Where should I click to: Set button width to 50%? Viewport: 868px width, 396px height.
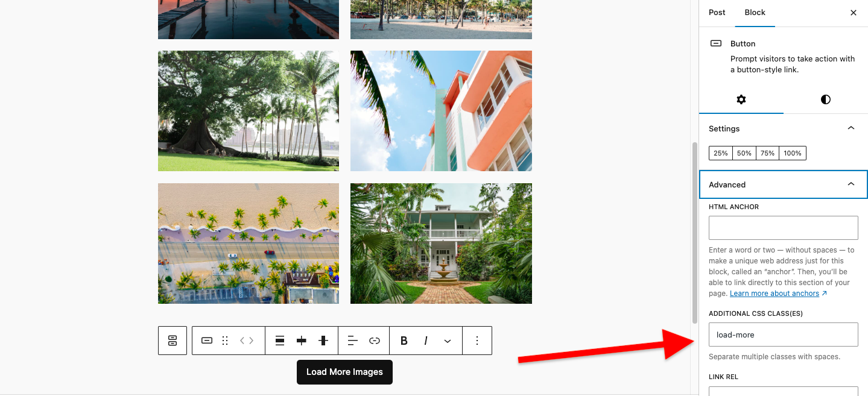(744, 153)
